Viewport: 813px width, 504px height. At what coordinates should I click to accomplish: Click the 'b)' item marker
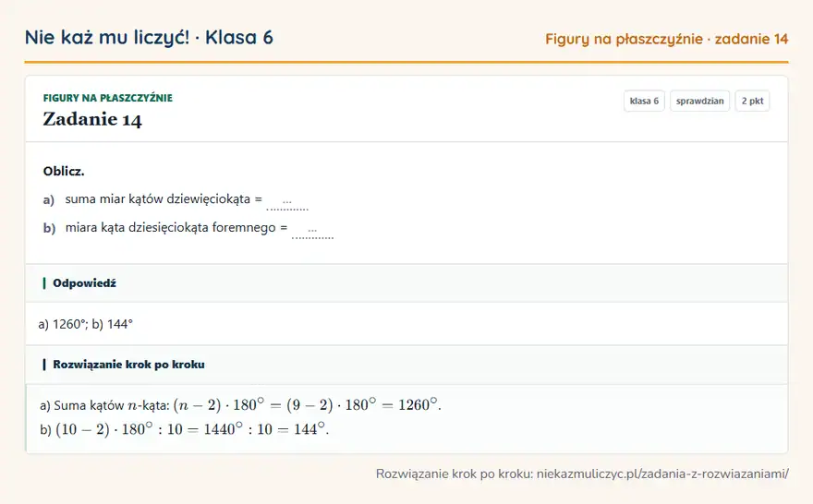[49, 228]
